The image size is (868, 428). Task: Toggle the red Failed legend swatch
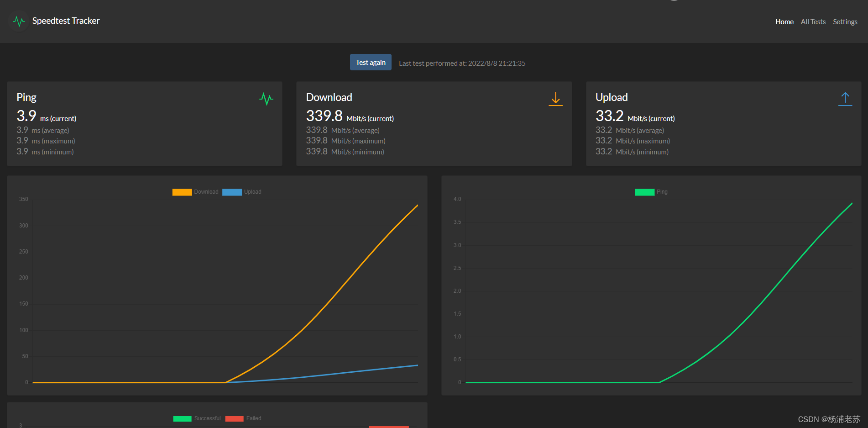(234, 418)
